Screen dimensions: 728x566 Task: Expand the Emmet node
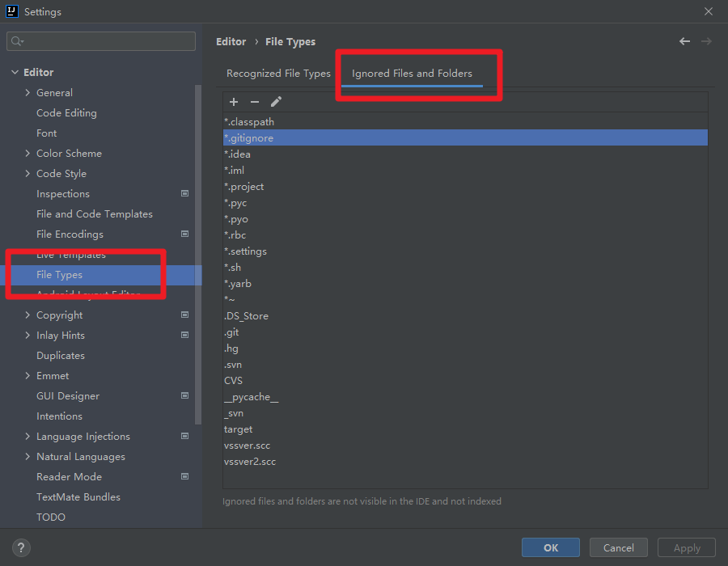pos(28,376)
